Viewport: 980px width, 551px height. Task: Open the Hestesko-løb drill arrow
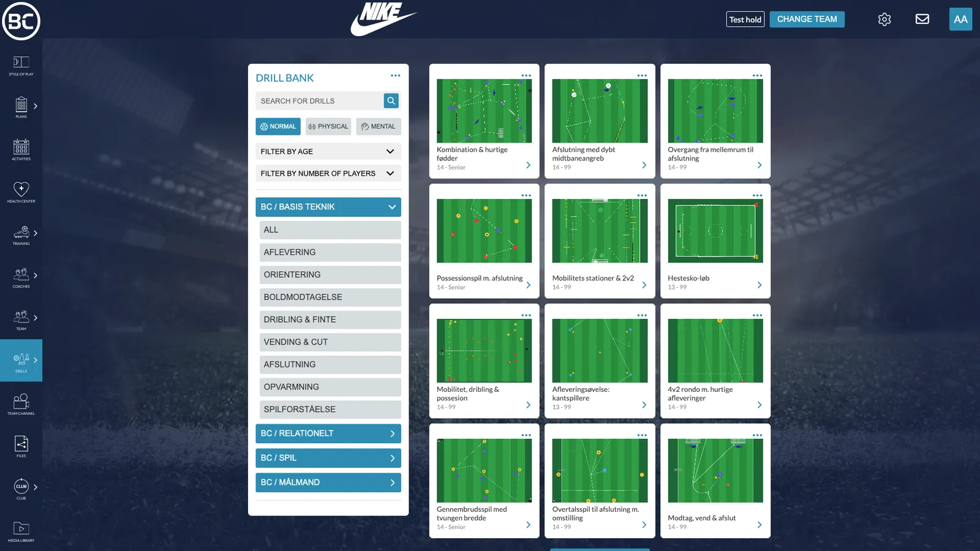tap(759, 285)
